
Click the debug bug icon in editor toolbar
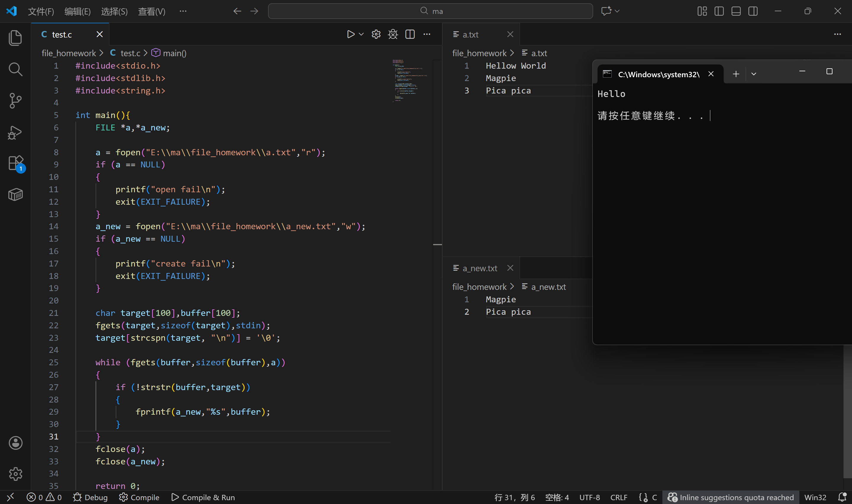pyautogui.click(x=393, y=34)
